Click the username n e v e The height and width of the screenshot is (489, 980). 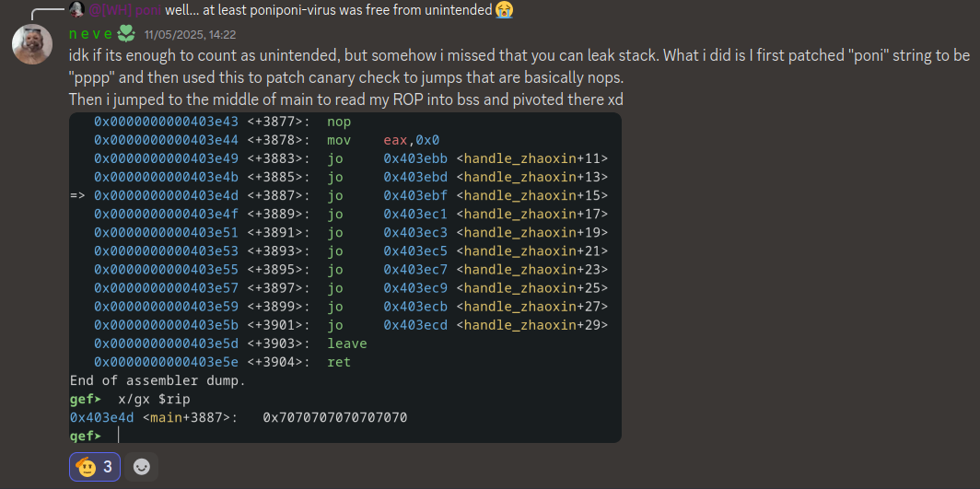pos(91,34)
